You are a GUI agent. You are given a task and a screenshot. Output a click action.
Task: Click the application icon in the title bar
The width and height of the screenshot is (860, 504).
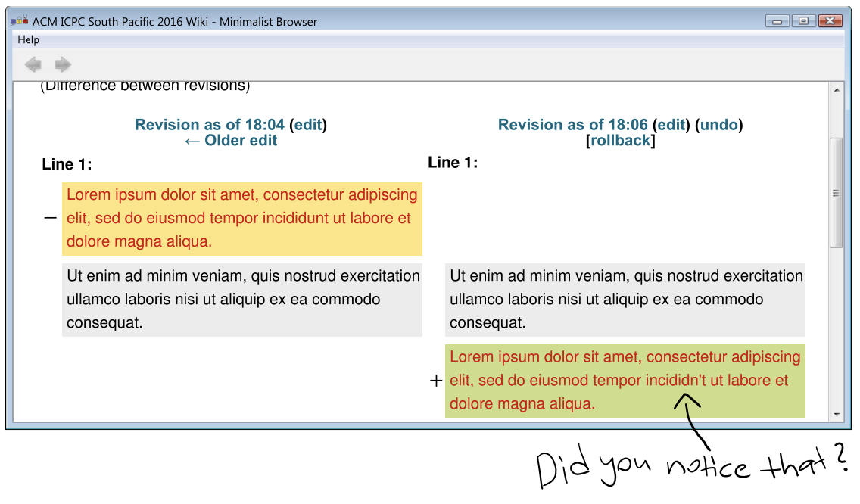click(20, 21)
